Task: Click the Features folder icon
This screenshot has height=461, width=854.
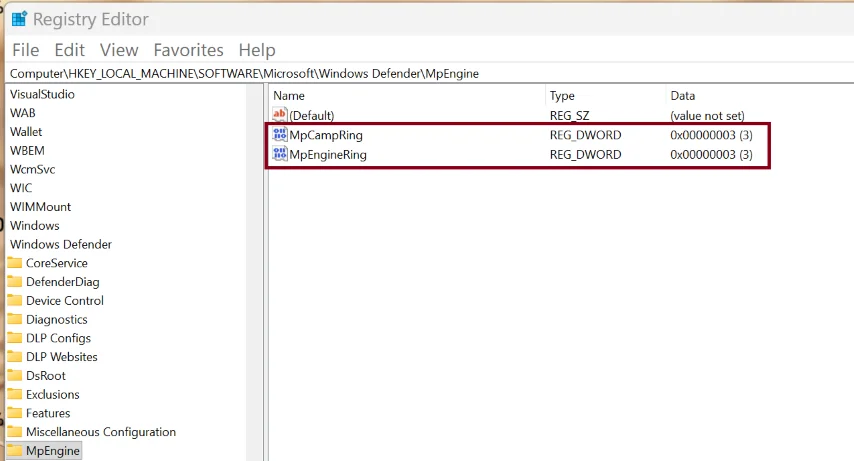Action: [x=15, y=413]
